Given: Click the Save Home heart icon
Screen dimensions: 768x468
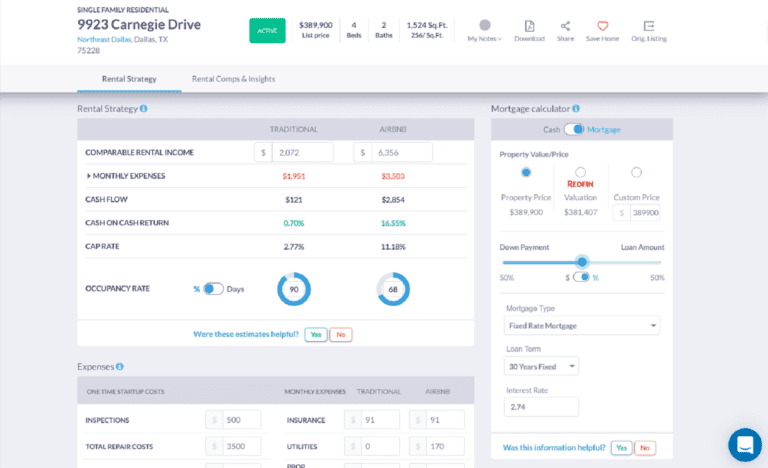Looking at the screenshot, I should (x=602, y=25).
